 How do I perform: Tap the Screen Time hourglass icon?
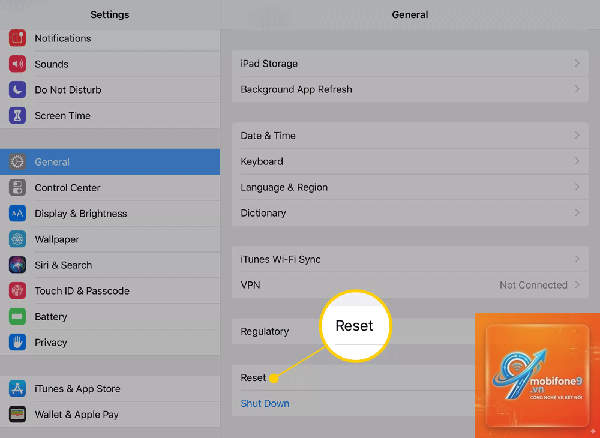click(x=17, y=116)
